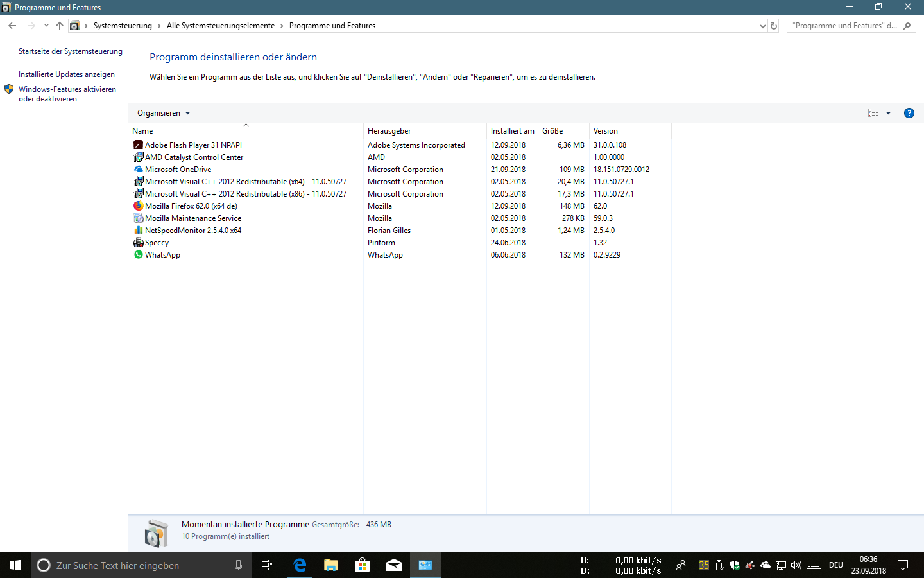Image resolution: width=924 pixels, height=578 pixels.
Task: Select the 24.06.2018 install date for Speccy
Action: [x=508, y=243]
